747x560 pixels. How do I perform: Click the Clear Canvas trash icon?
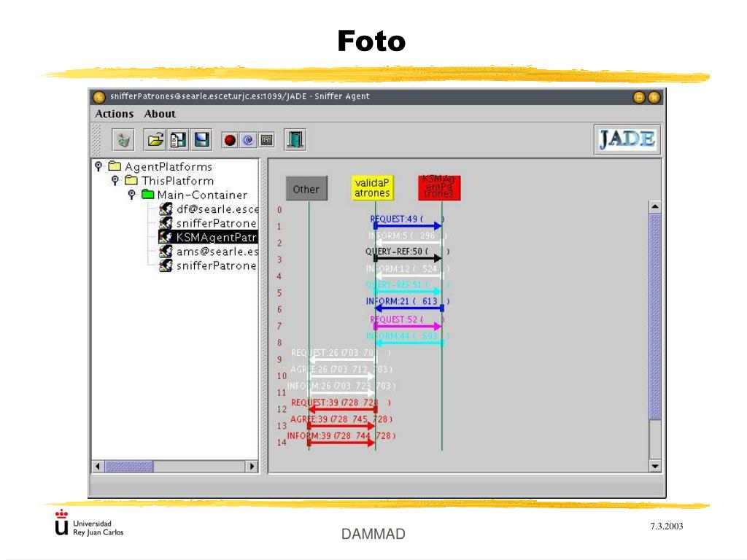point(123,140)
